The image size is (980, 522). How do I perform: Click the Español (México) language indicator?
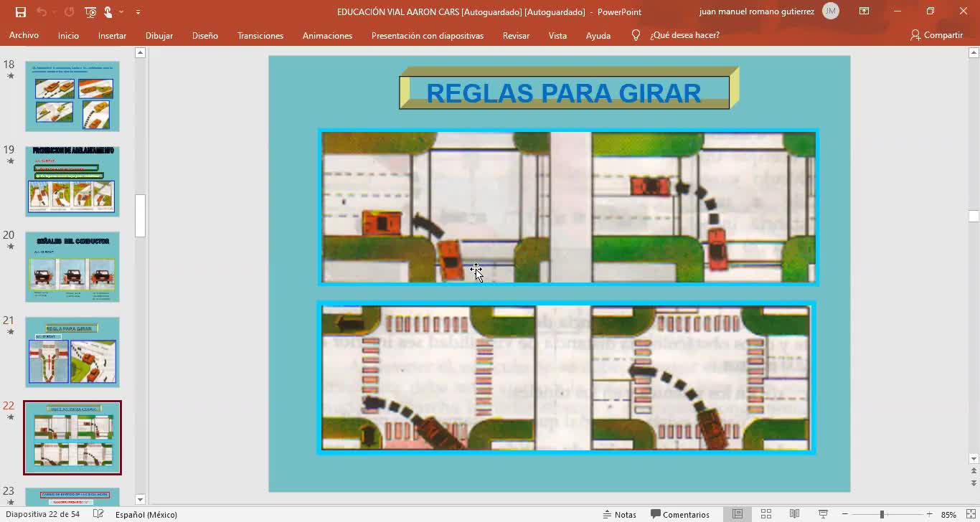(x=146, y=514)
